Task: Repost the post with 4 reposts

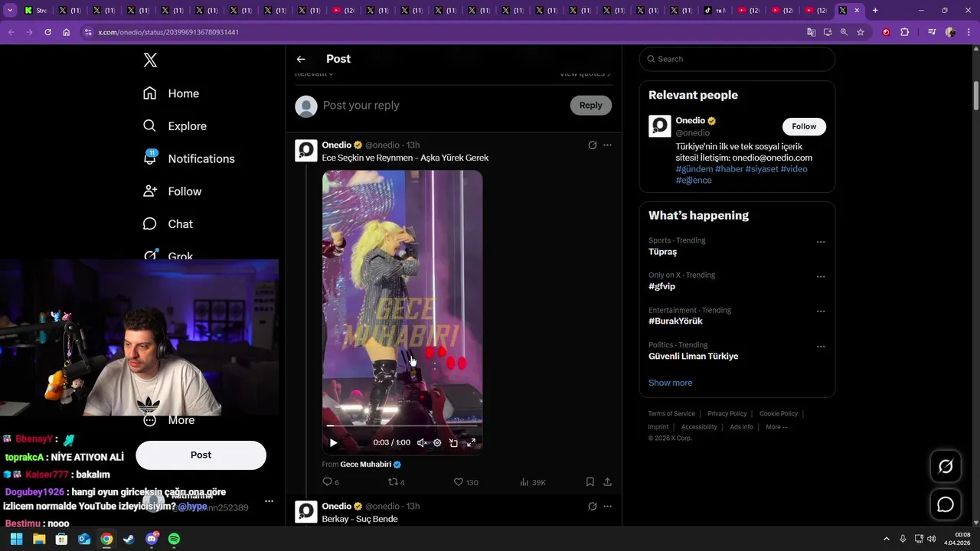Action: click(396, 482)
